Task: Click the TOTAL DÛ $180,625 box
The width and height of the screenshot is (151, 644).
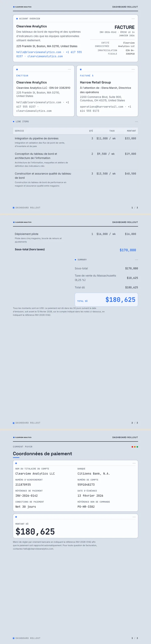Action: pyautogui.click(x=106, y=299)
